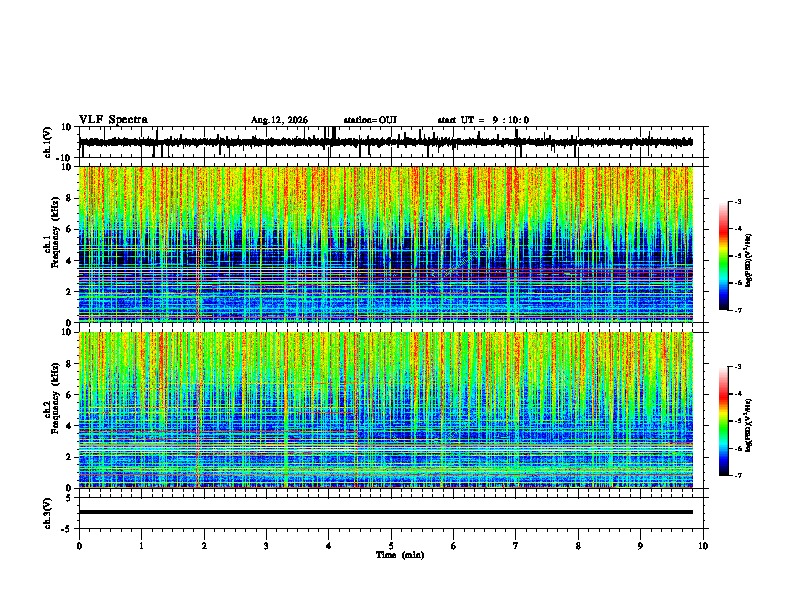Image resolution: width=792 pixels, height=612 pixels.
Task: Click the ch.2 spectrogram color bar
Action: (x=723, y=421)
